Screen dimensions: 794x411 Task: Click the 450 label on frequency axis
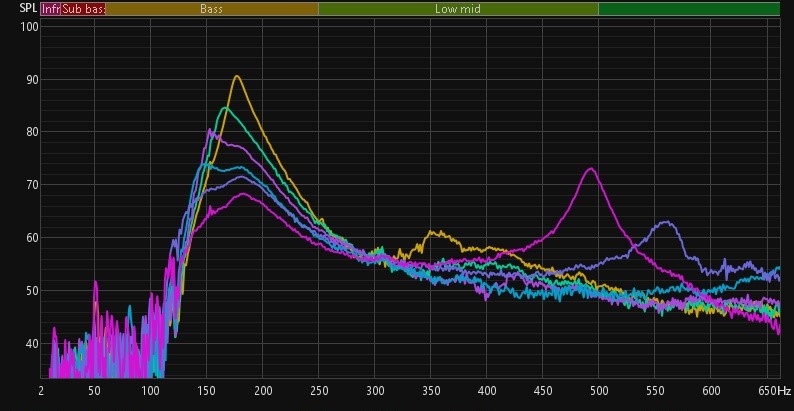(542, 391)
